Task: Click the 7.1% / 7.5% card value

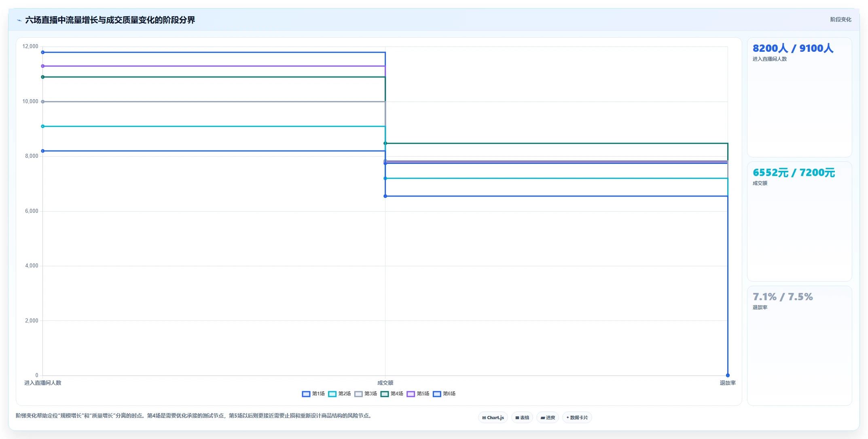Action: pos(783,297)
